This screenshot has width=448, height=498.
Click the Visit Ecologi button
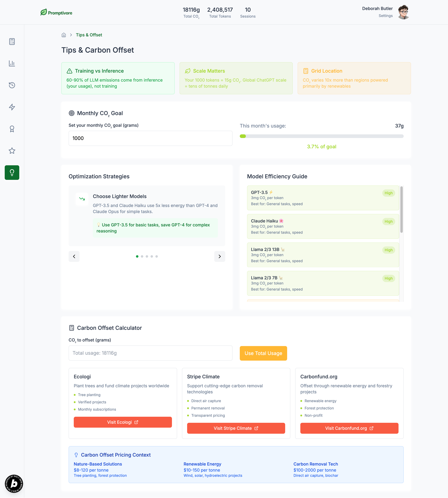tap(123, 422)
